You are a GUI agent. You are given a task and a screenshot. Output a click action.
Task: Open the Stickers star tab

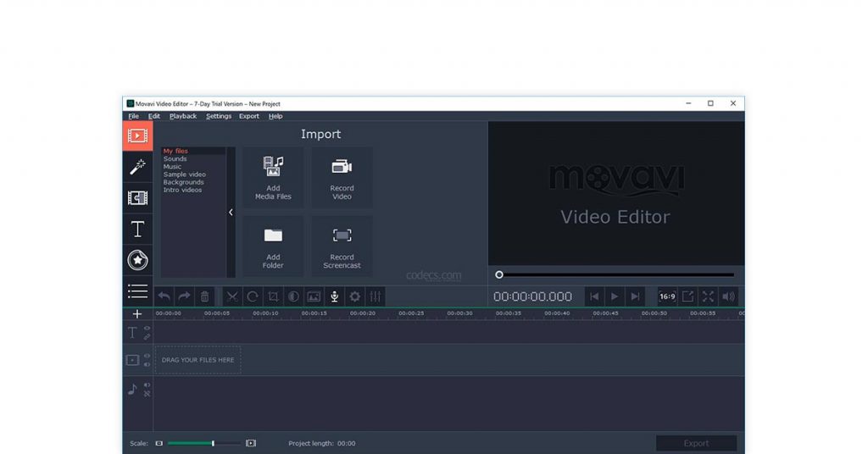coord(138,260)
